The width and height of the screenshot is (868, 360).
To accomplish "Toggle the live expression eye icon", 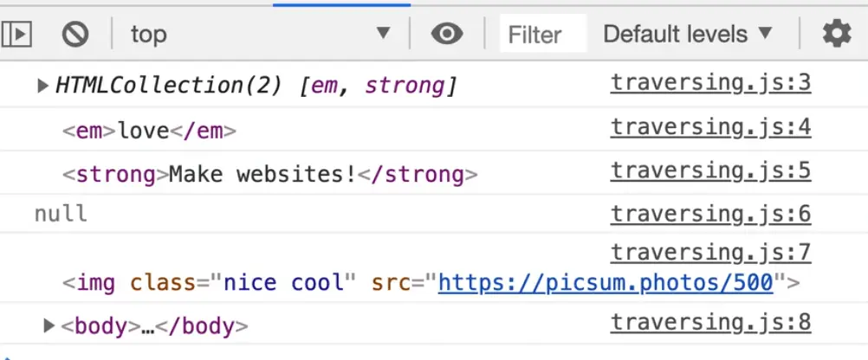I will 446,34.
